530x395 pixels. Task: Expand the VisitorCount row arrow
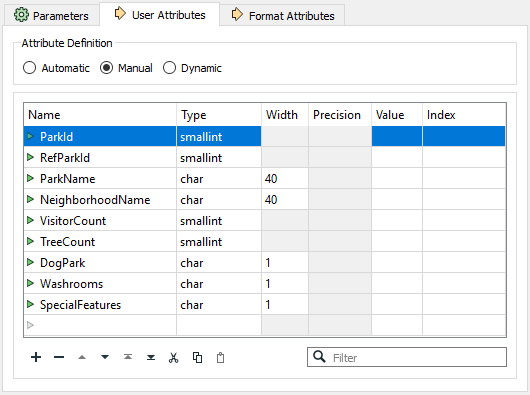click(x=30, y=220)
